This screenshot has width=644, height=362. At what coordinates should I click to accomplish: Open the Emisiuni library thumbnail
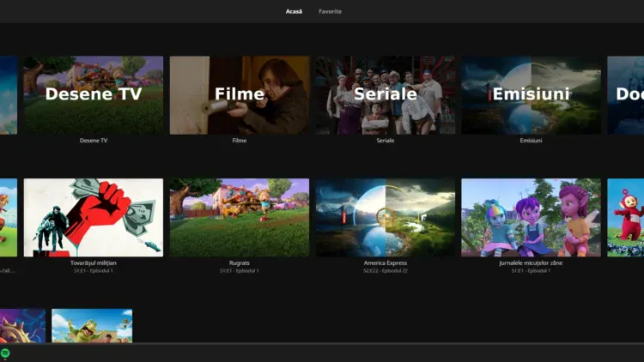531,95
